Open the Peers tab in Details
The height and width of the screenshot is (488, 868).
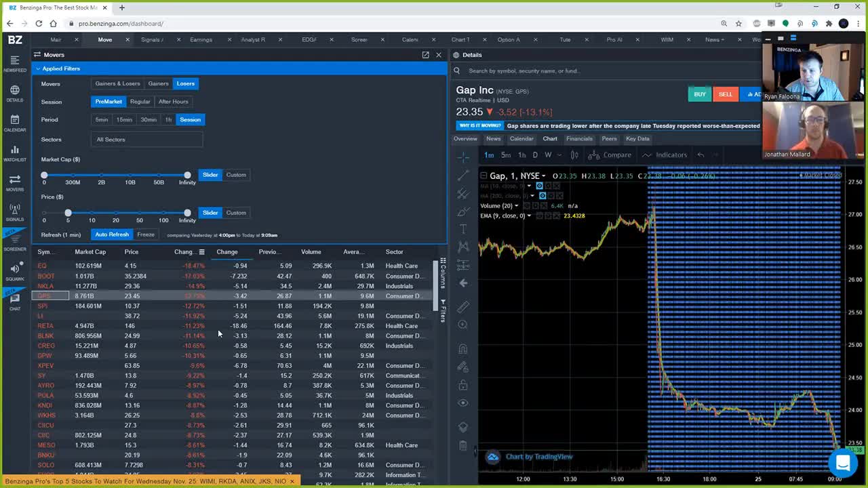pos(609,139)
